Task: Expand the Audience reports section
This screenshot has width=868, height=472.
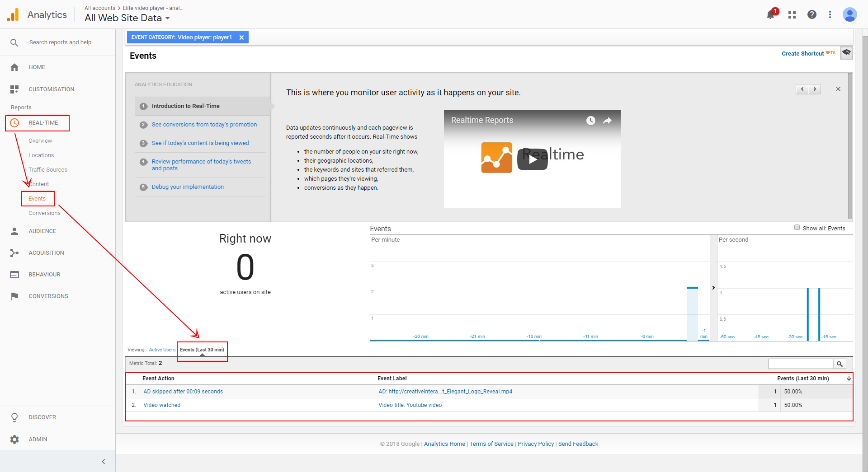Action: coord(42,231)
